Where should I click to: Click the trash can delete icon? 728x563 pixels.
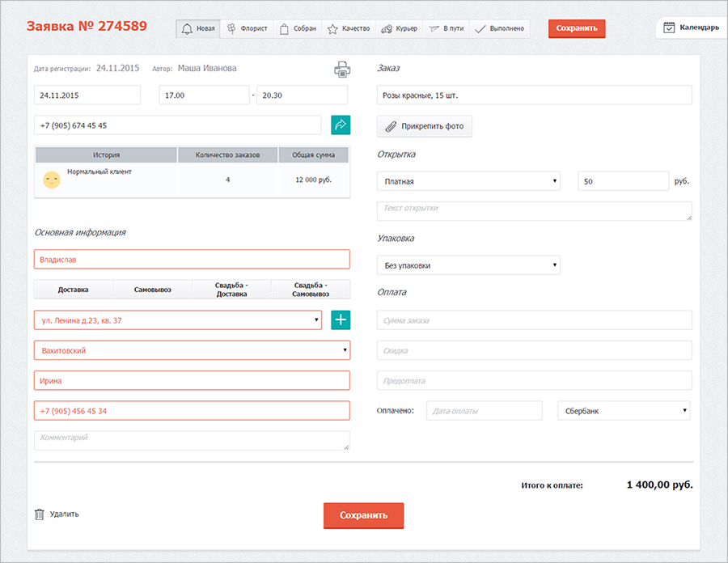click(40, 514)
